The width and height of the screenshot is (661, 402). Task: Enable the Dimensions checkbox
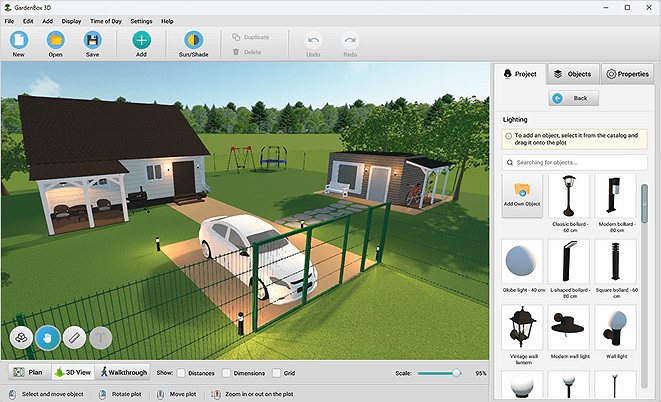pyautogui.click(x=226, y=373)
